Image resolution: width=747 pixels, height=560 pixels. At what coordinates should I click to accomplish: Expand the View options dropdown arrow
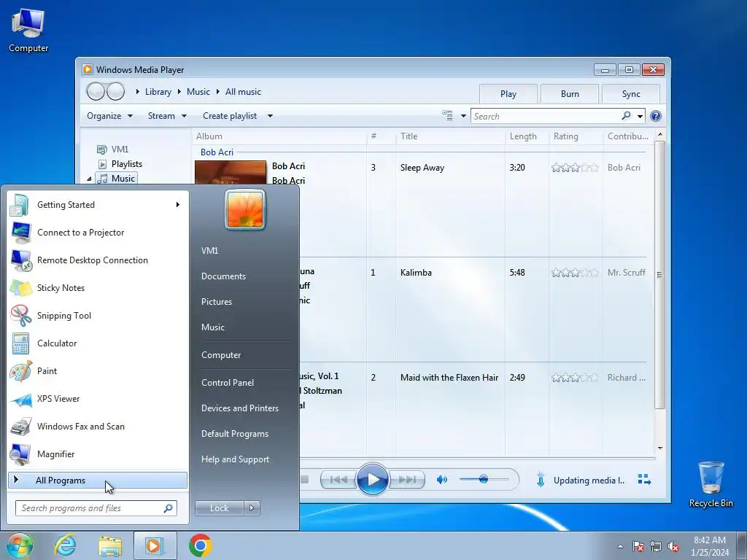click(463, 116)
